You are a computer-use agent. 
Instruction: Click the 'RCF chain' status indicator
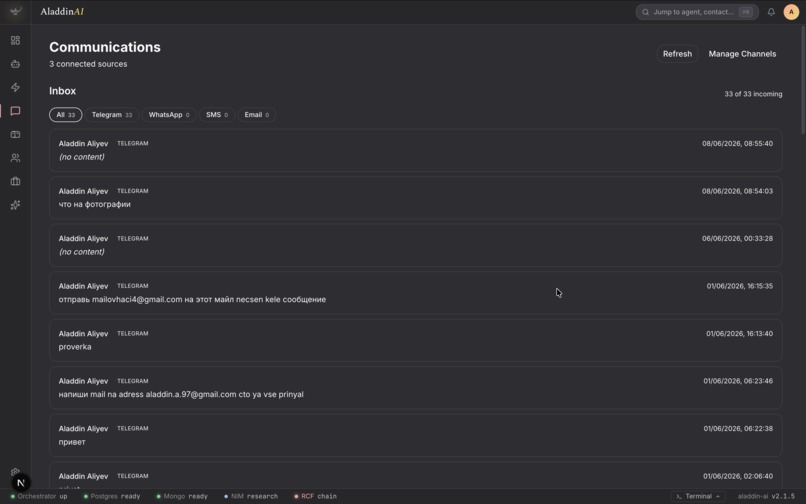[315, 496]
